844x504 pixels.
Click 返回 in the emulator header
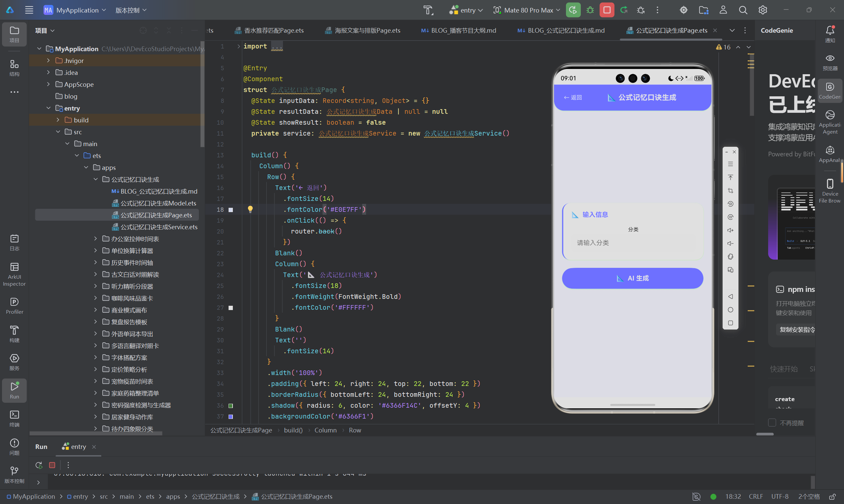tap(573, 98)
